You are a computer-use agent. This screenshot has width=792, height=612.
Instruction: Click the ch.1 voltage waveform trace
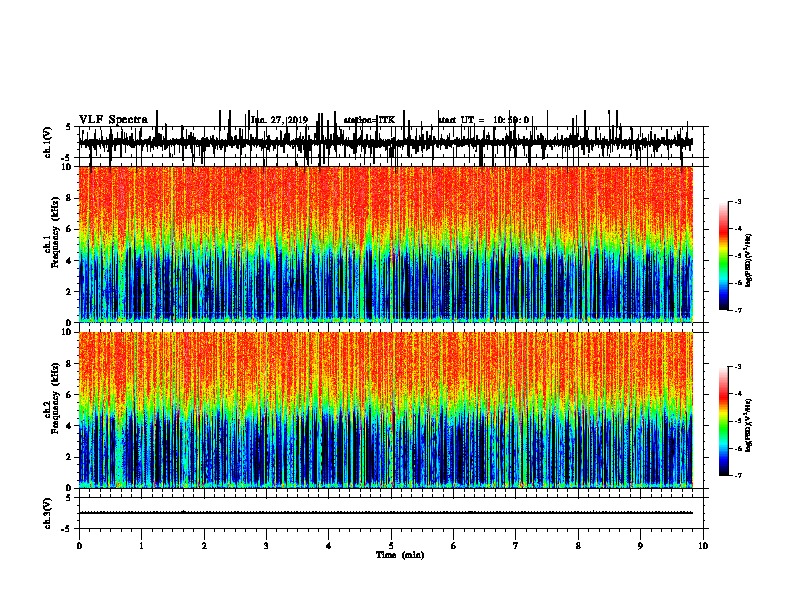[x=386, y=141]
